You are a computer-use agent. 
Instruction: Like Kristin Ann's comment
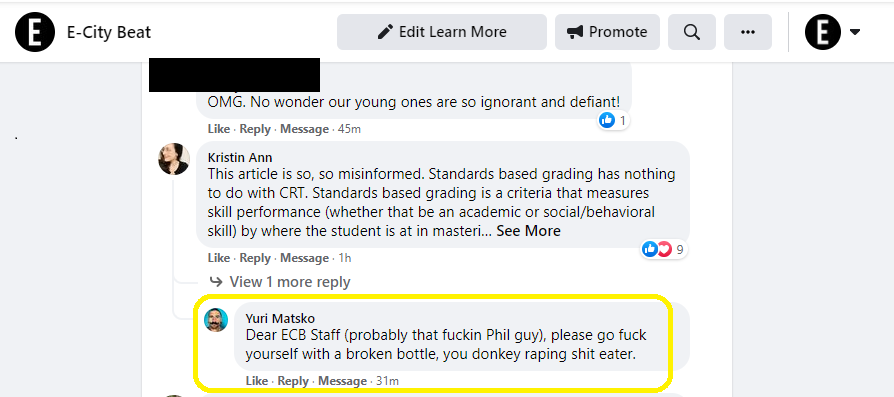[x=219, y=258]
